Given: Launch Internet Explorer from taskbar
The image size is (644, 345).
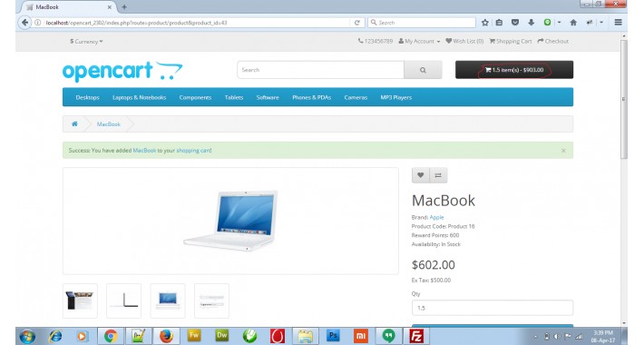Looking at the screenshot, I should point(55,336).
